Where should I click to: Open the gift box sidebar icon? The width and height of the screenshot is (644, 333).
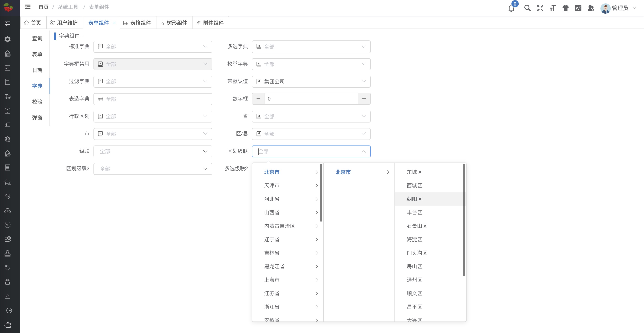8,282
